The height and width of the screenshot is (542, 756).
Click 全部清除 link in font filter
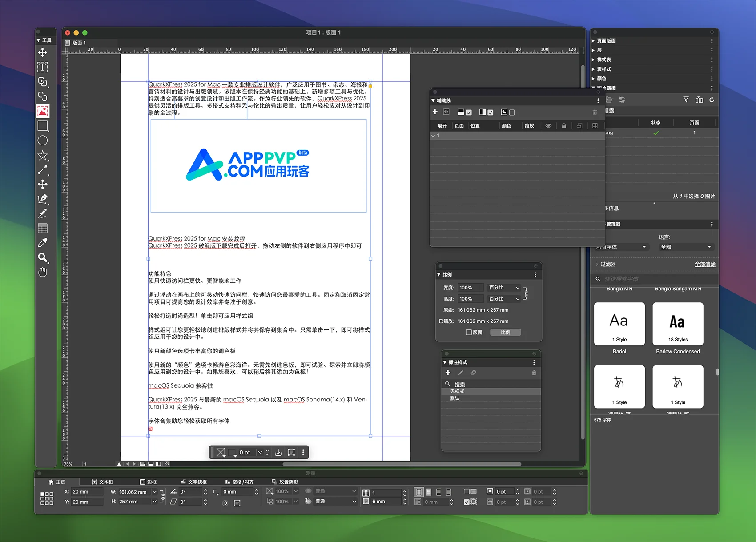coord(705,264)
